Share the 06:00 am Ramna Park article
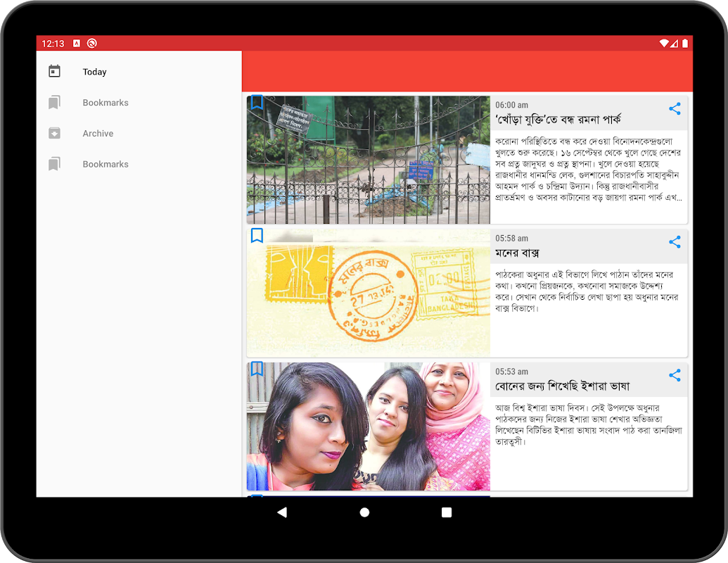This screenshot has width=728, height=563. (x=675, y=108)
